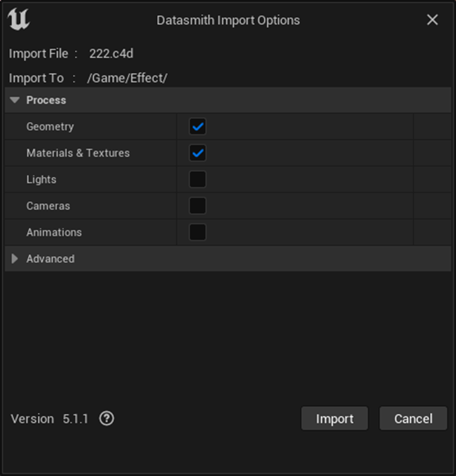Collapse the Process section
456x476 pixels.
14,100
